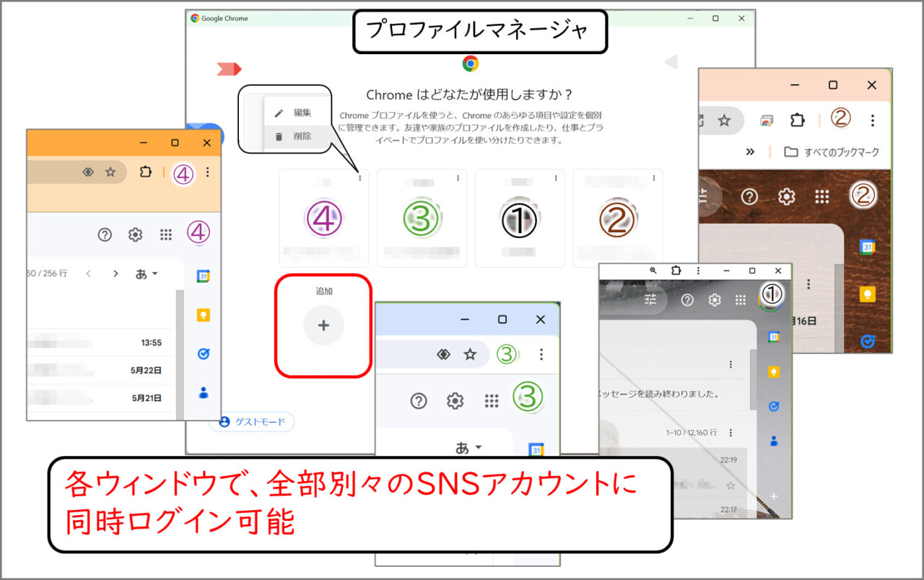The image size is (924, 580).
Task: Go to older mail with the right chevron
Action: pos(115,273)
